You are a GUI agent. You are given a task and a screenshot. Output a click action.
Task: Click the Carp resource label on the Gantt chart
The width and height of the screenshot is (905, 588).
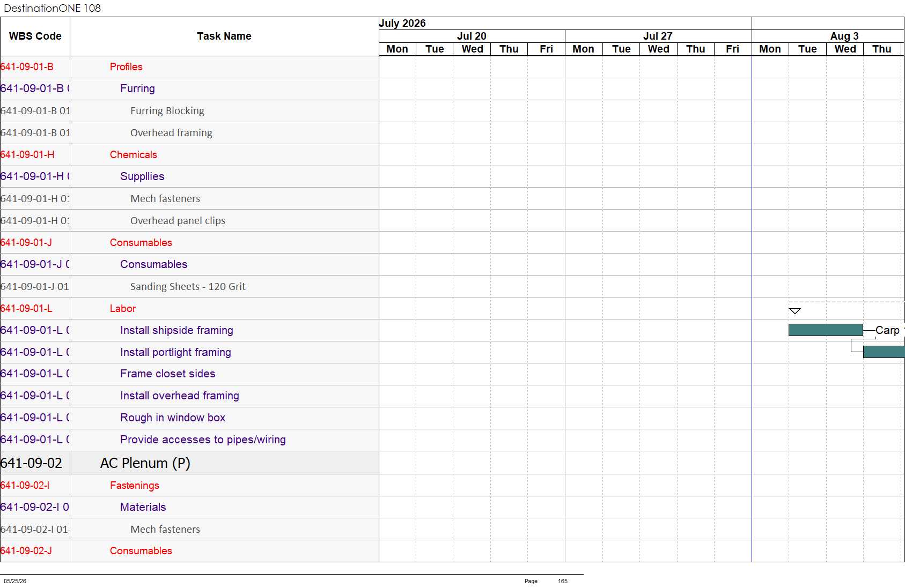pos(887,330)
